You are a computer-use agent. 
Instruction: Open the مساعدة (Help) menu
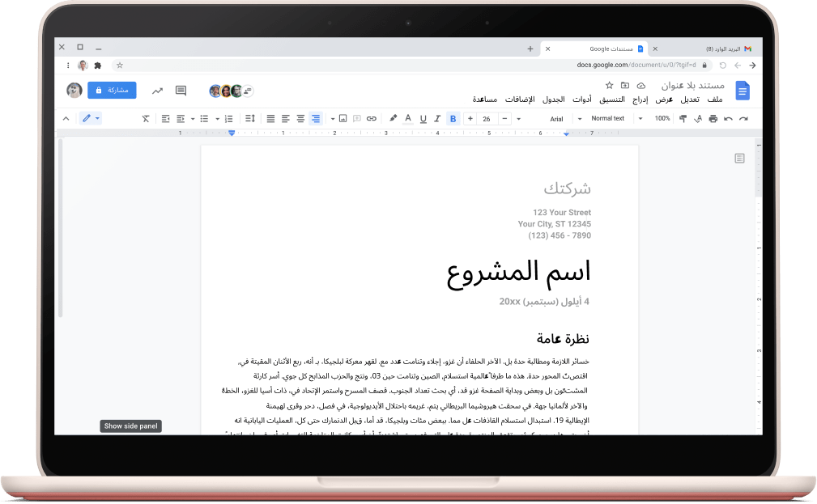(x=484, y=100)
